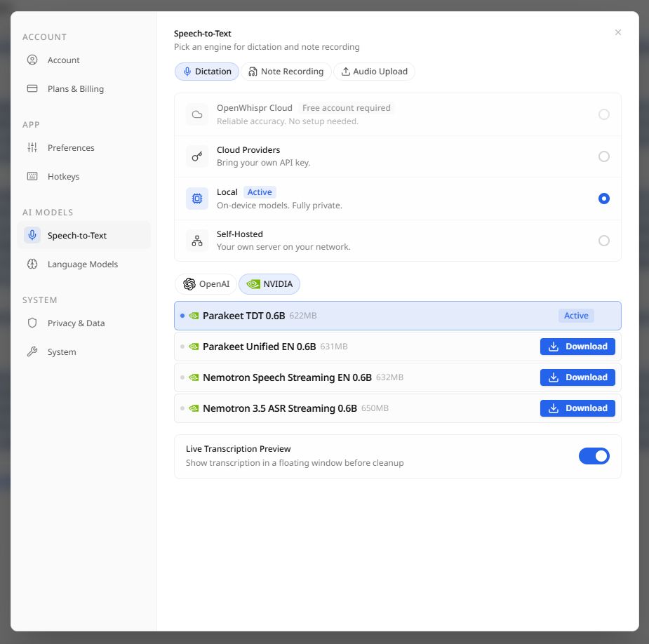
Task: Open the Hotkeys settings
Action: pos(83,177)
